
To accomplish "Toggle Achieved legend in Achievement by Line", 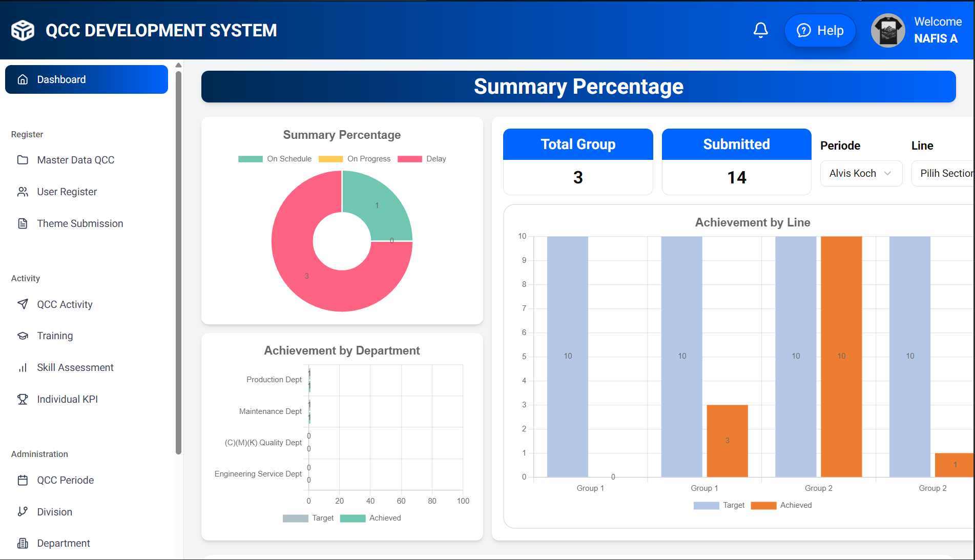I will click(781, 505).
